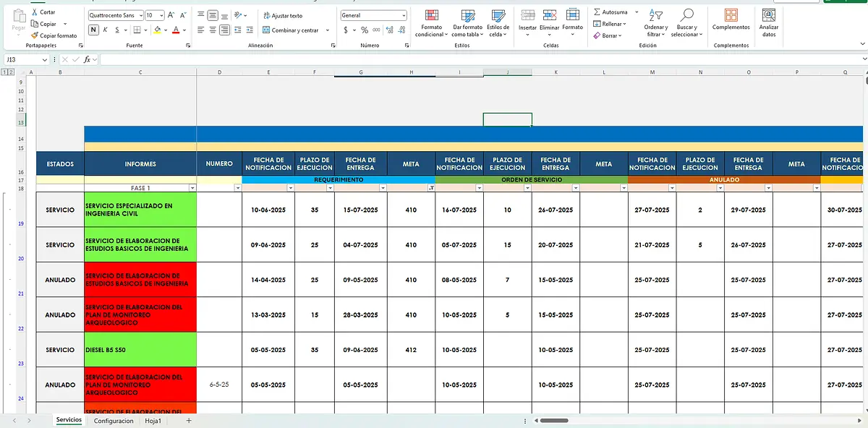The height and width of the screenshot is (428, 868).
Task: Open the FASE 1 filter dropdown
Action: coord(192,188)
